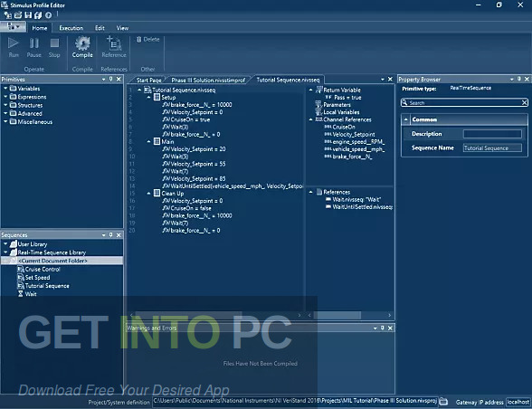Open Property Browser options dropdown arrow
Viewport: 532px width, 409px height.
[512, 79]
